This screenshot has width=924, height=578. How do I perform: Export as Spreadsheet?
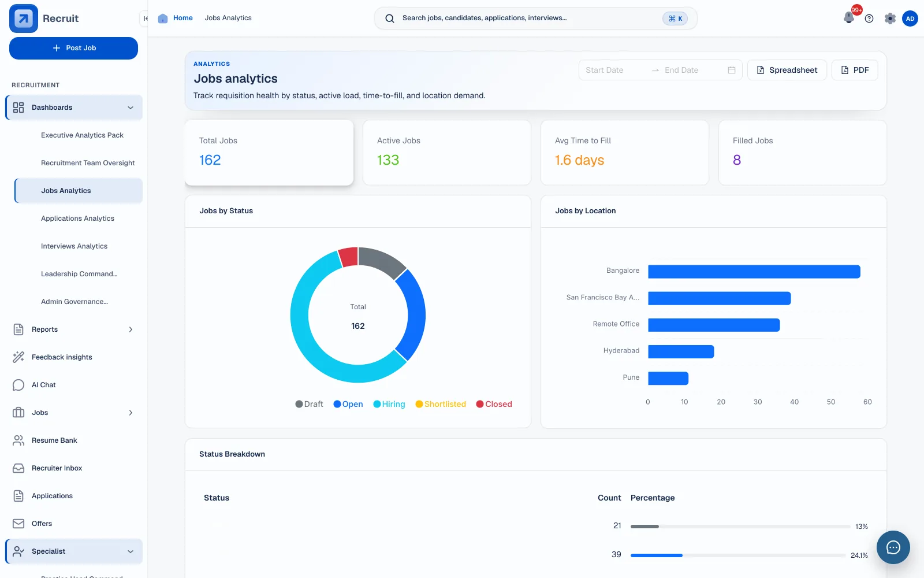tap(787, 70)
